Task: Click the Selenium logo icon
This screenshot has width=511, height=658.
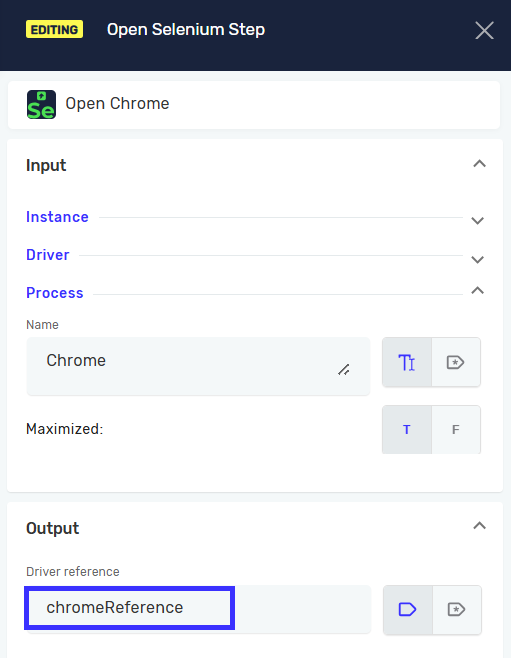Action: pyautogui.click(x=41, y=104)
